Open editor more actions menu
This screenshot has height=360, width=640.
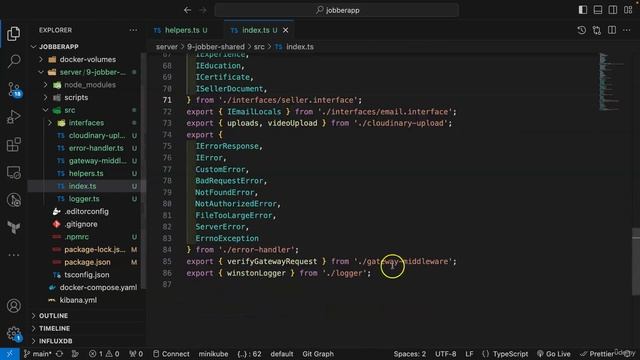627,30
